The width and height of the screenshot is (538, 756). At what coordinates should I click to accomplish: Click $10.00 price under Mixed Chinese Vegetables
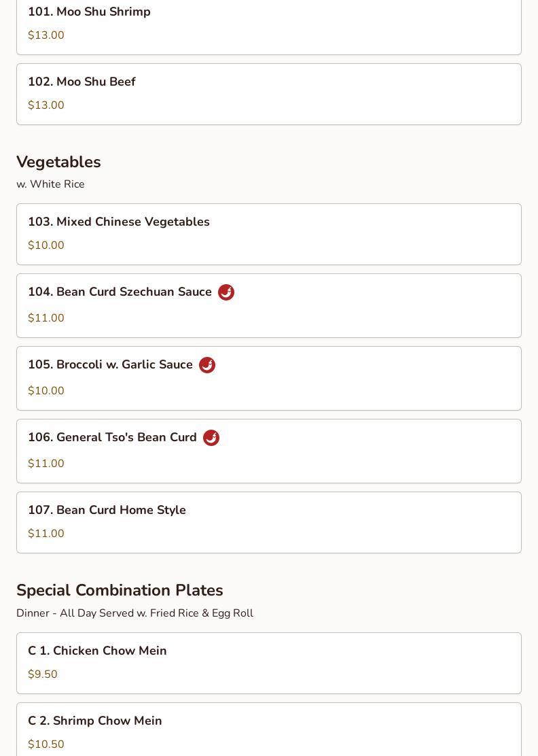(x=46, y=245)
